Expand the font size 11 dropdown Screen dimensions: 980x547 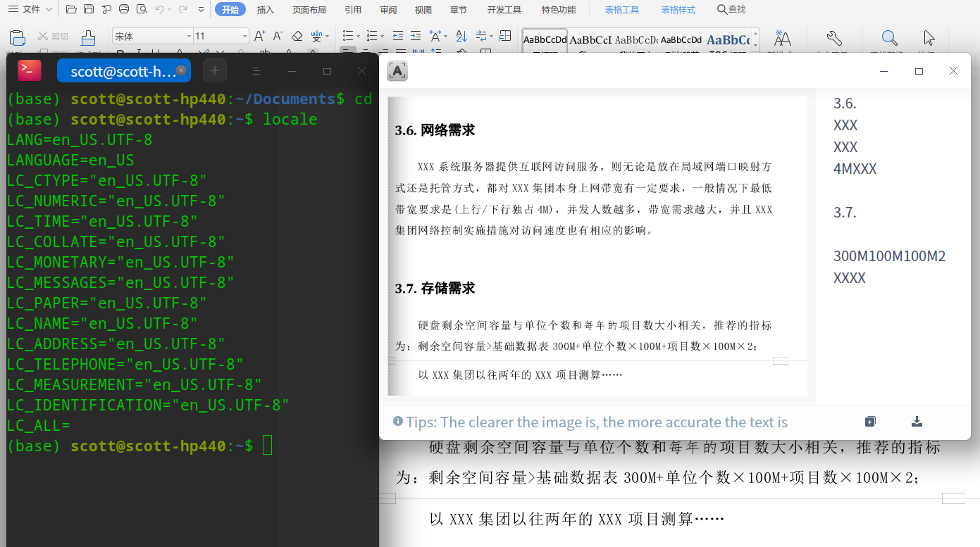pyautogui.click(x=244, y=36)
